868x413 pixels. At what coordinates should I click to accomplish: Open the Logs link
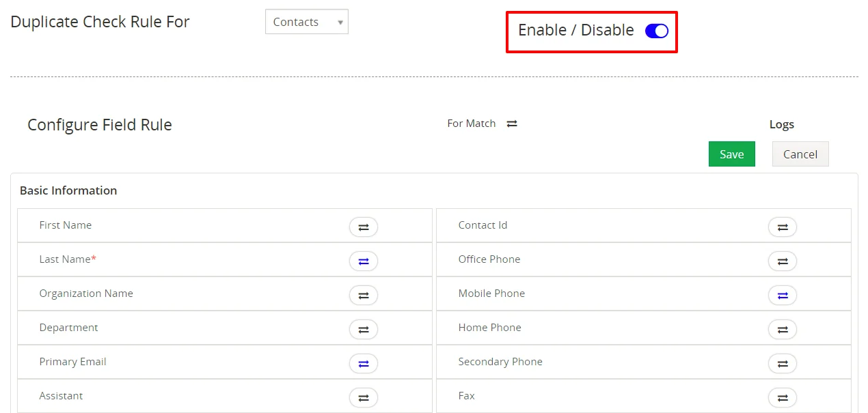(781, 124)
